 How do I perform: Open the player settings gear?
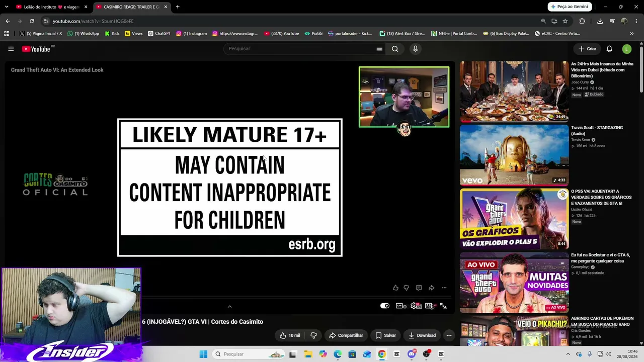[415, 306]
